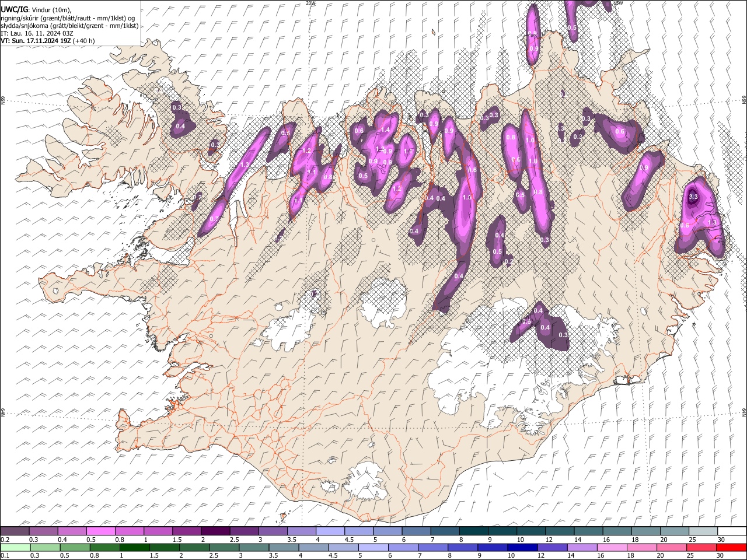747x560 pixels.
Task: Choose the bright red swatch after 30 in lower row
Action: coord(731,548)
